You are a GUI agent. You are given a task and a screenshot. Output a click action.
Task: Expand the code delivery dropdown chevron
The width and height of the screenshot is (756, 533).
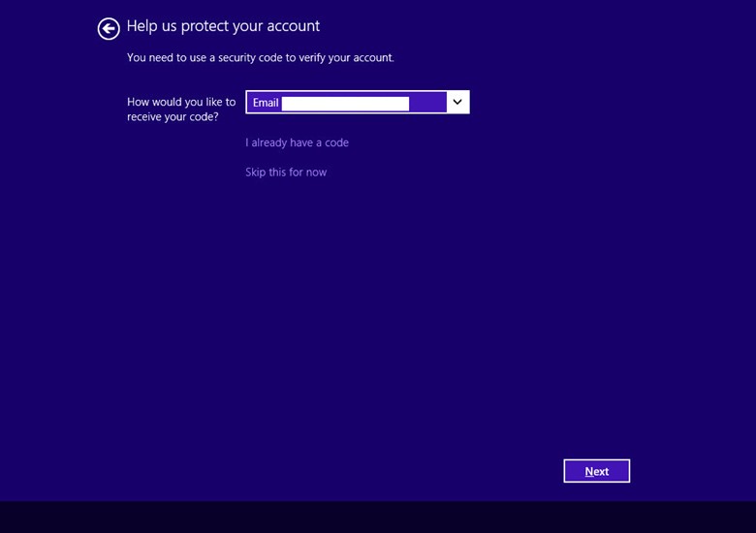tap(457, 103)
